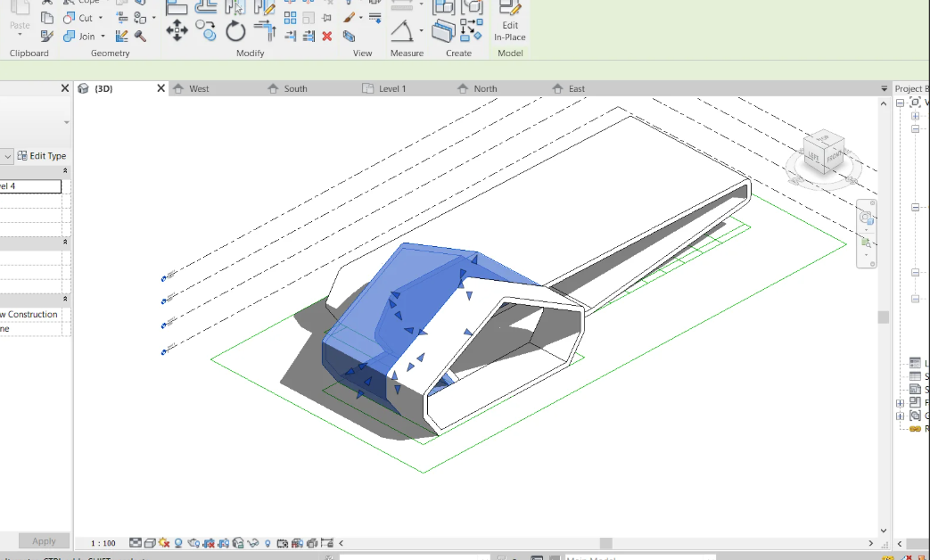Image resolution: width=930 pixels, height=560 pixels.
Task: Click the LEFT face of the ViewCube
Action: point(813,157)
